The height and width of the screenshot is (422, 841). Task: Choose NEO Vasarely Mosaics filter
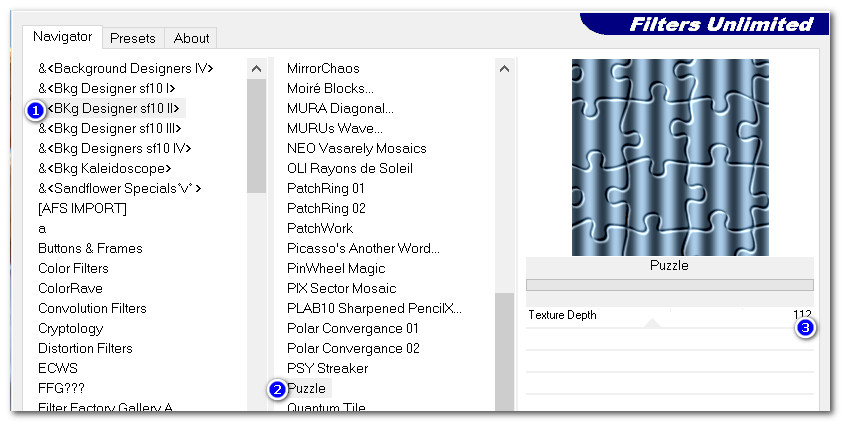pyautogui.click(x=357, y=148)
